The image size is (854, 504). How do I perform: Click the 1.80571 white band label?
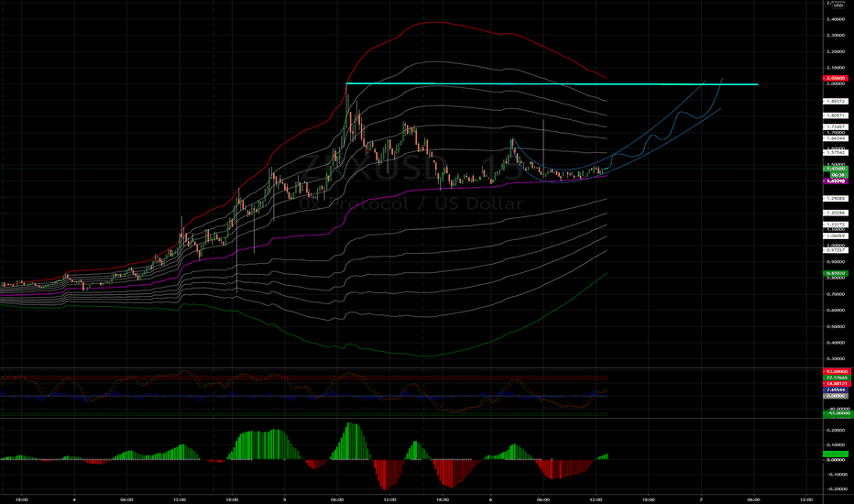pyautogui.click(x=837, y=115)
